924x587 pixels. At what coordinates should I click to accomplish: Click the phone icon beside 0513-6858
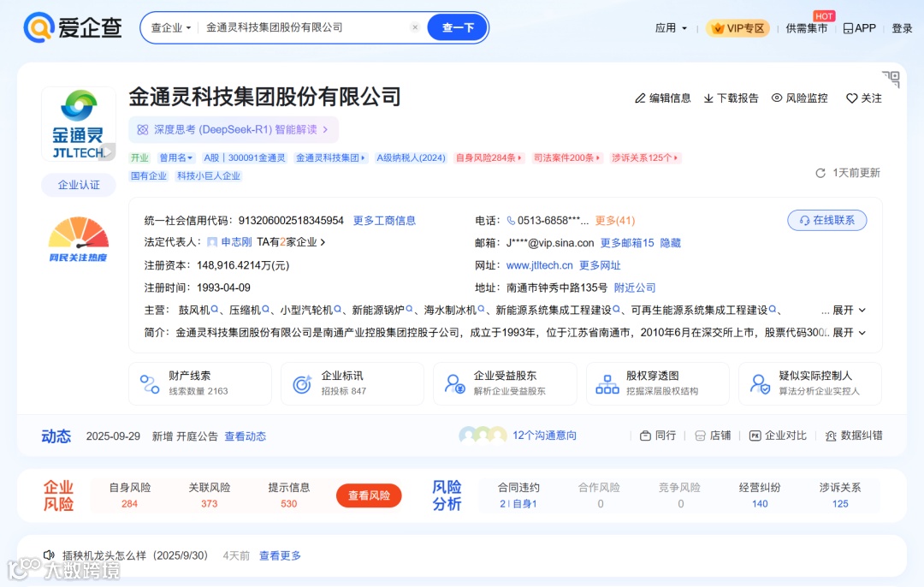tap(511, 221)
